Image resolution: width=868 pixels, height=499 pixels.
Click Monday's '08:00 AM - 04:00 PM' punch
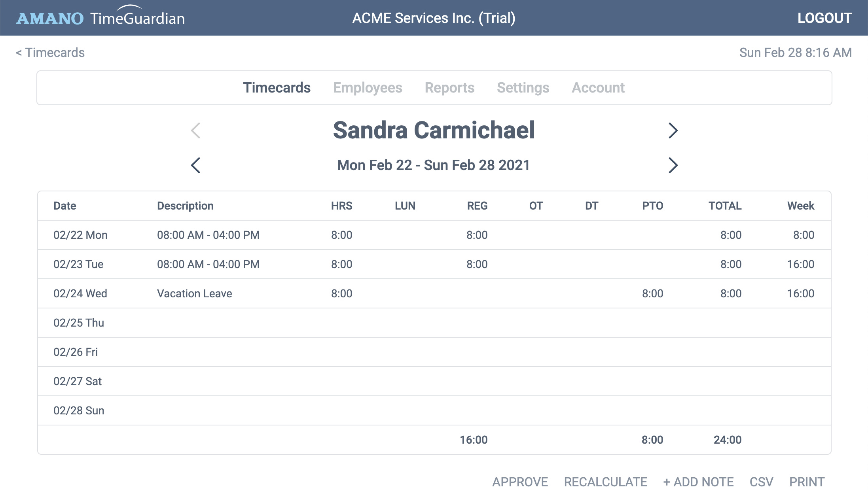[x=208, y=235]
